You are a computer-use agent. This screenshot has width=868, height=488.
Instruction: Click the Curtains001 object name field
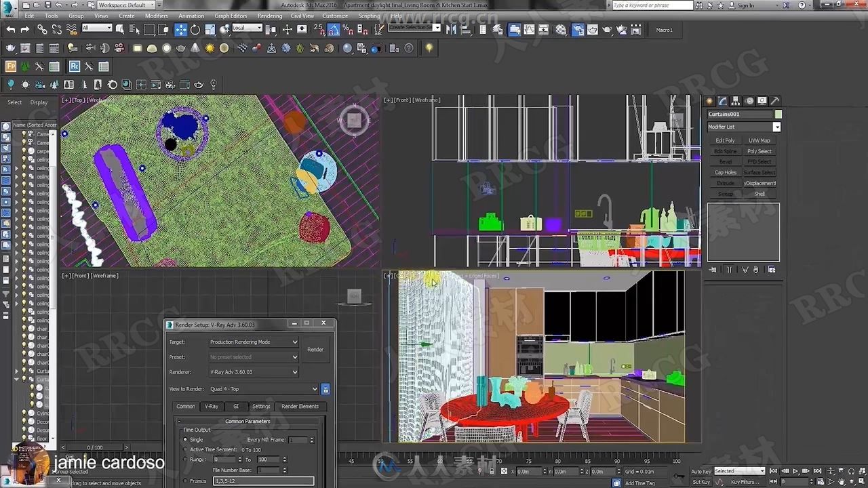[740, 115]
